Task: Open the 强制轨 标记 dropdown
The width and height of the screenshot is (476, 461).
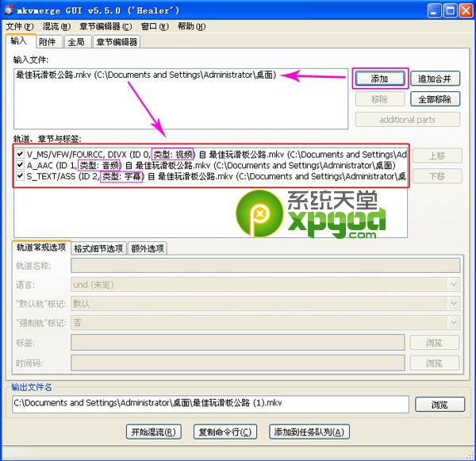Action: [265, 322]
